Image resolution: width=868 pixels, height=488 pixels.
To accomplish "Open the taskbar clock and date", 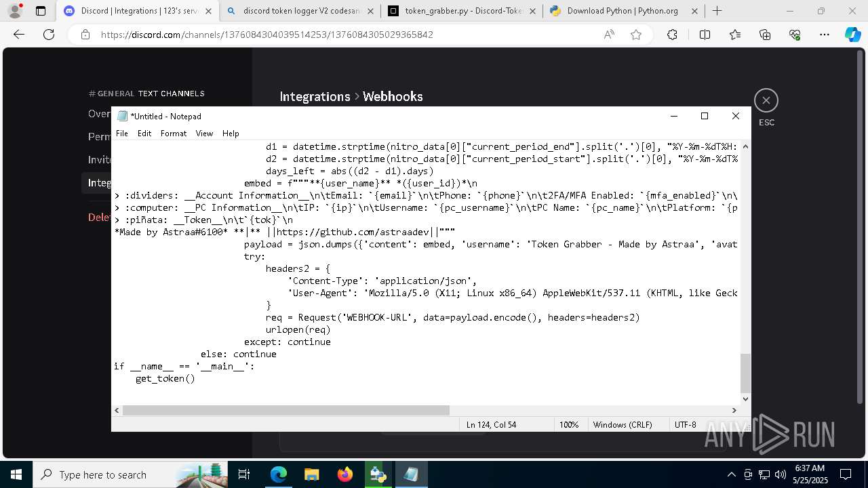I will click(x=809, y=474).
